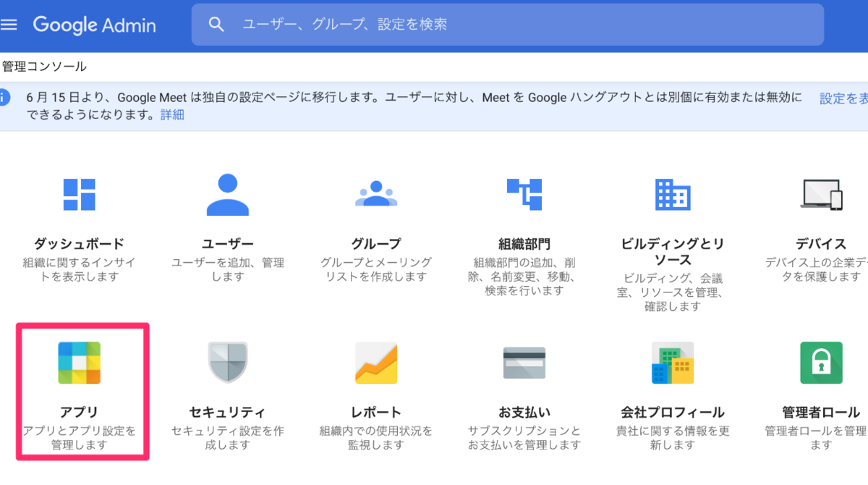
Task: Click the info icon in the Meet notice
Action: (4, 96)
